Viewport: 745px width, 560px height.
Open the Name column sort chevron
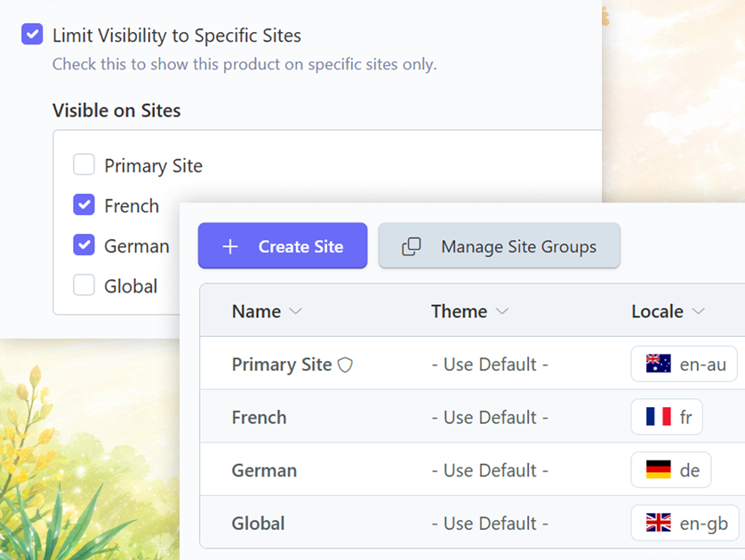coord(296,312)
